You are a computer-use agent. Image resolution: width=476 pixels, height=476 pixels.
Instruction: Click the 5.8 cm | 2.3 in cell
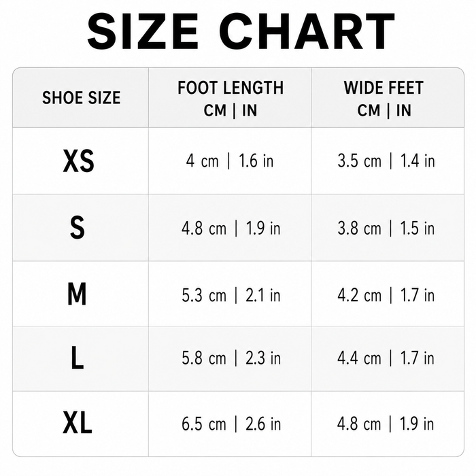(x=231, y=358)
